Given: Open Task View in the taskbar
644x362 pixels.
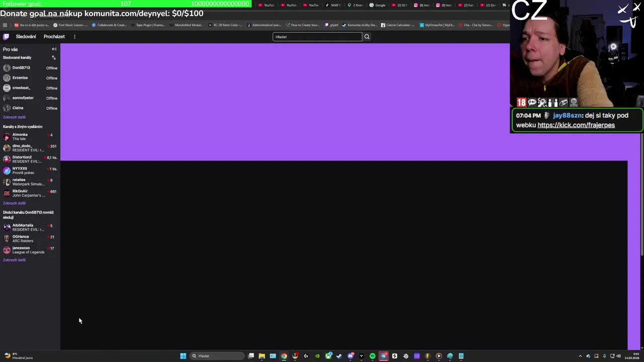Looking at the screenshot, I should click(251, 356).
